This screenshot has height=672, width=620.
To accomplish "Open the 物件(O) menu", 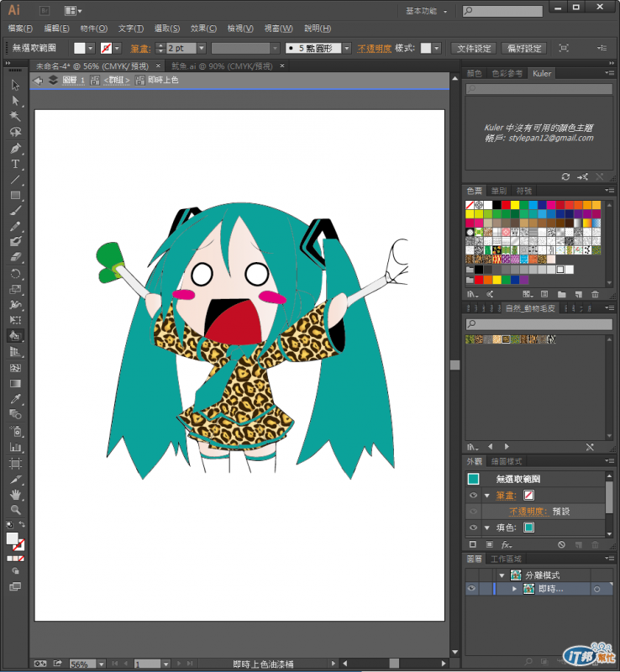I will tap(94, 29).
